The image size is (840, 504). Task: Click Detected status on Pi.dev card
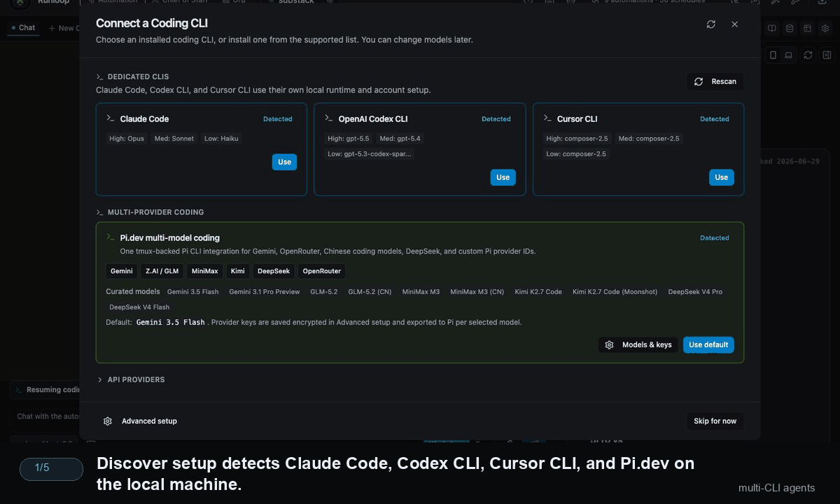[x=715, y=238]
